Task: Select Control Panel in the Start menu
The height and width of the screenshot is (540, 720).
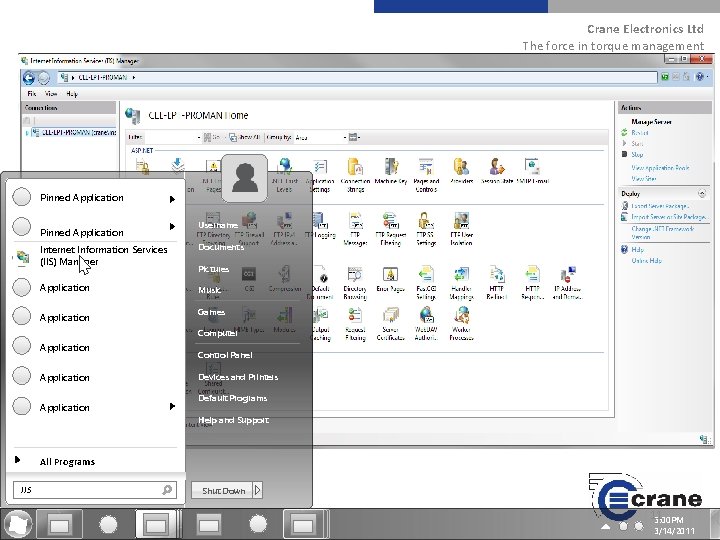Action: (225, 355)
